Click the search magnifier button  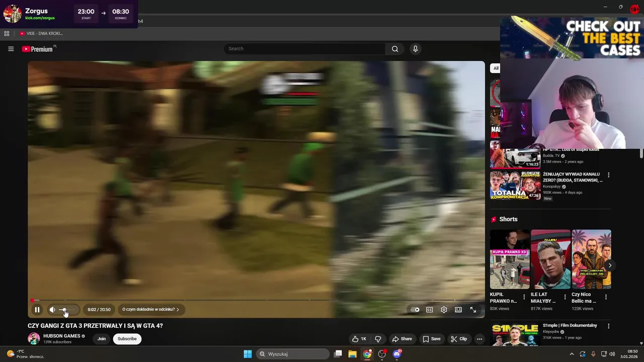(395, 49)
